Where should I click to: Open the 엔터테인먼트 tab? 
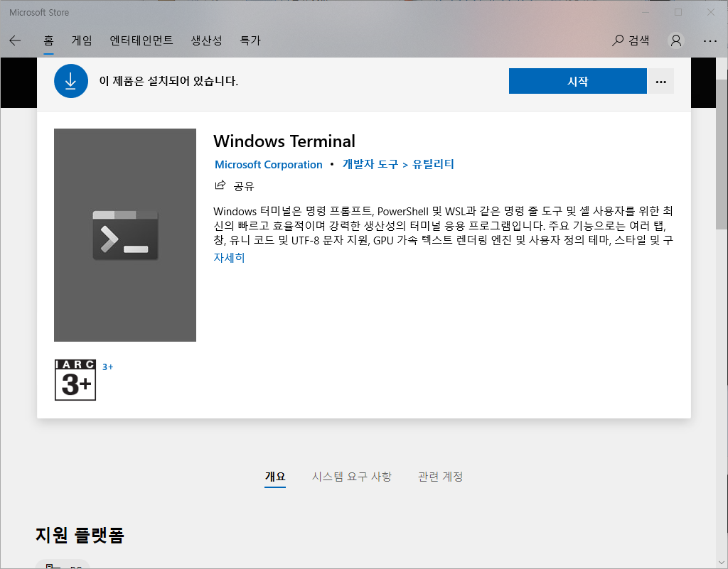pyautogui.click(x=141, y=40)
